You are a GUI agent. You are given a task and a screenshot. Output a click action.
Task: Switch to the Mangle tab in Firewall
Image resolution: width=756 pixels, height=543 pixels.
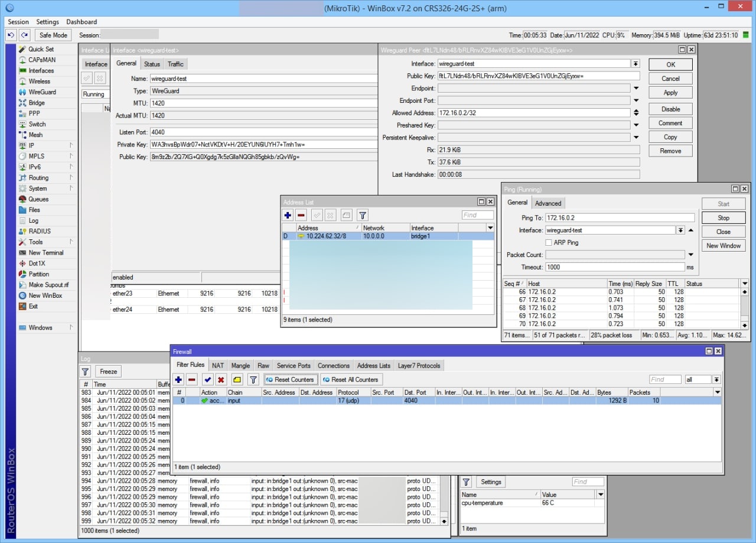[x=240, y=366]
